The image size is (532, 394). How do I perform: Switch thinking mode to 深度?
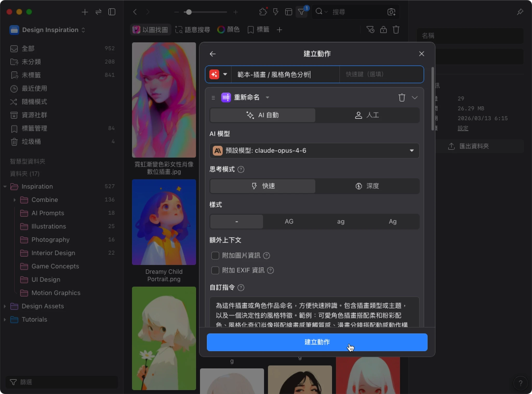pos(367,186)
